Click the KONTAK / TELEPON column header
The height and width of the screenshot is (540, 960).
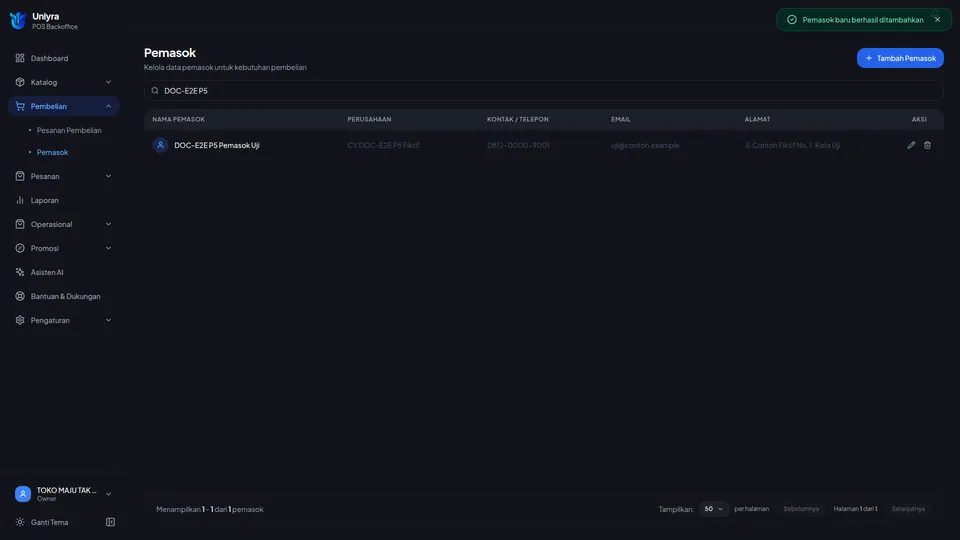[517, 119]
